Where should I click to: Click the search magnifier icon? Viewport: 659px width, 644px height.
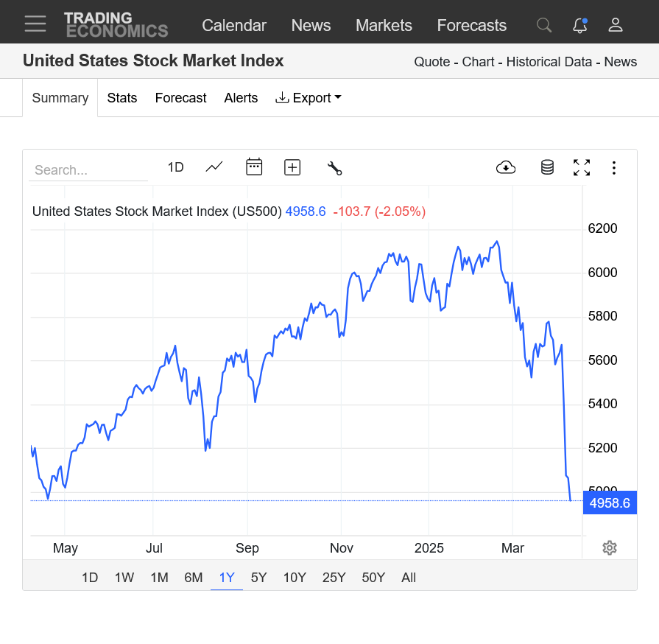[x=544, y=25]
